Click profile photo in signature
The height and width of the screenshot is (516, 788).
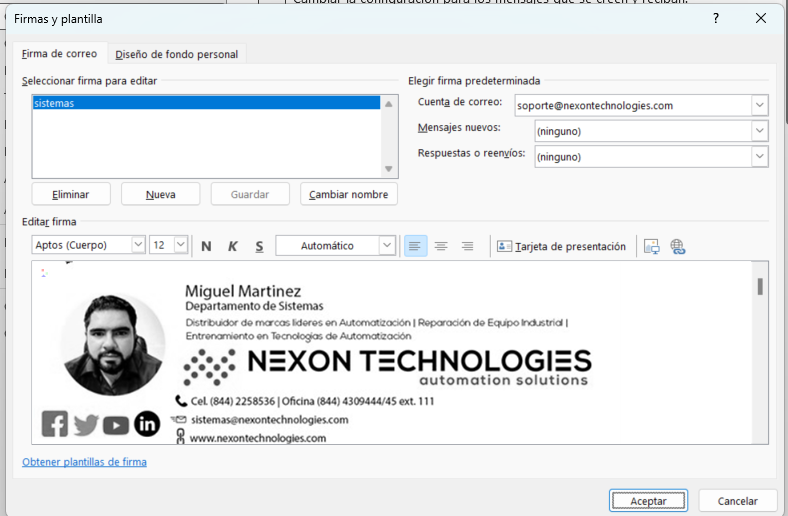tap(112, 344)
